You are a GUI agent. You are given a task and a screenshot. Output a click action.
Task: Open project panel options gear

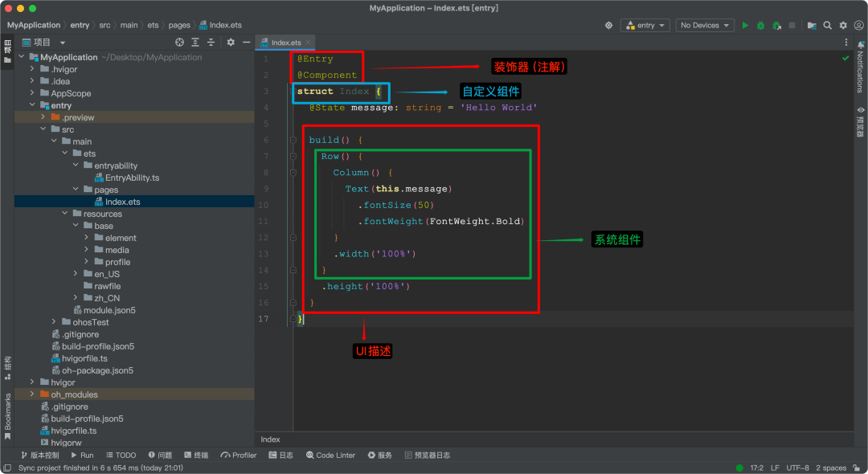point(231,42)
